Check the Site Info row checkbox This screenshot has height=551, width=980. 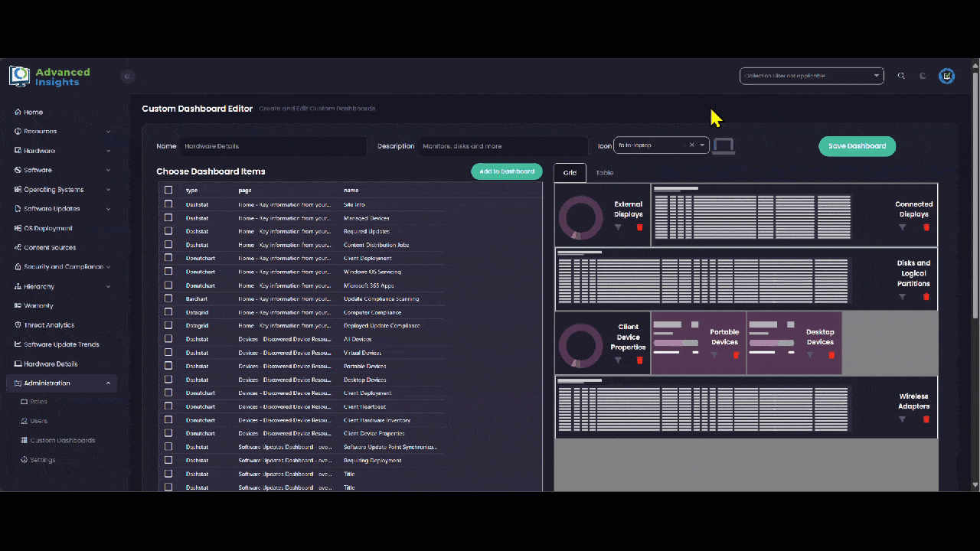pos(168,204)
